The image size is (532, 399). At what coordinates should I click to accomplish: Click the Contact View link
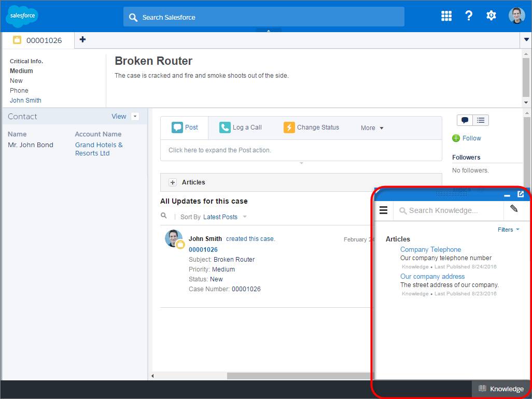click(119, 116)
